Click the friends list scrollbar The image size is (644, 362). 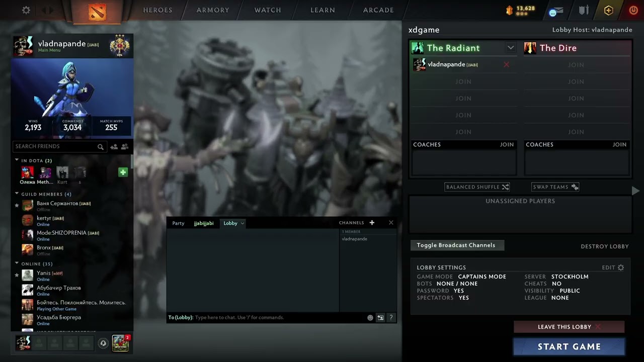click(x=132, y=161)
